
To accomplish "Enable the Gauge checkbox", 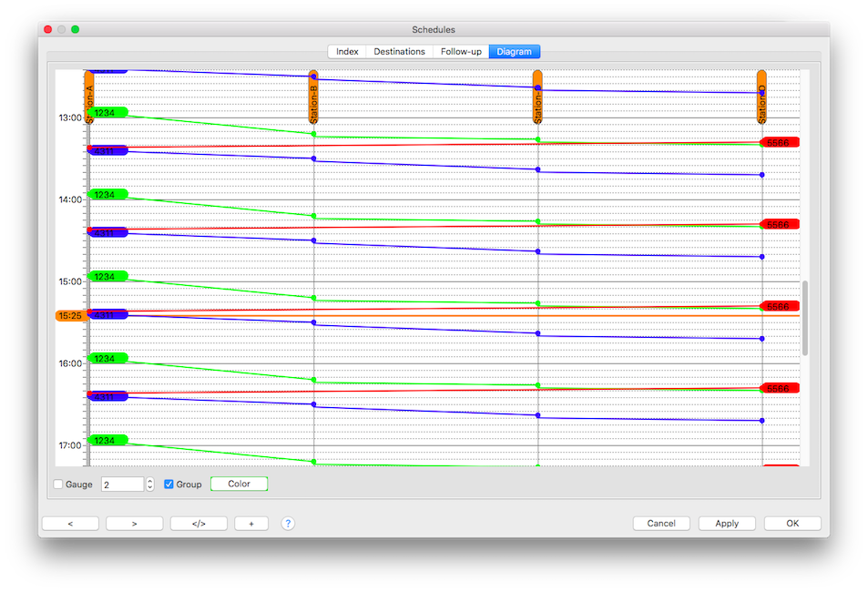I will point(59,485).
